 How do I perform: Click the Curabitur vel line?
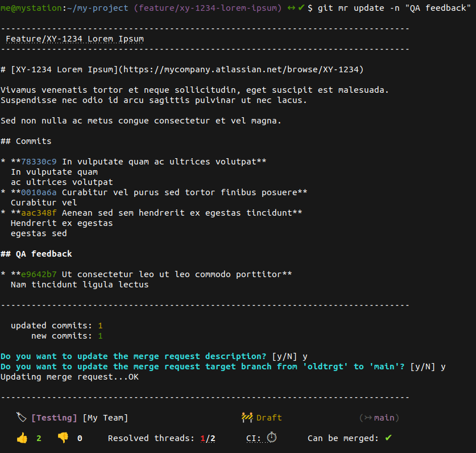44,203
